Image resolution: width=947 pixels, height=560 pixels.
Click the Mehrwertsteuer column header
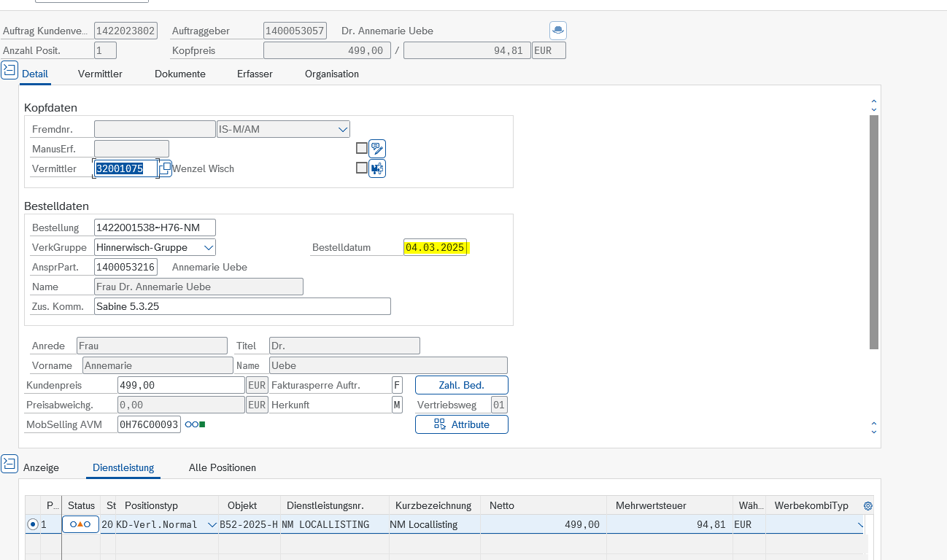coord(669,505)
